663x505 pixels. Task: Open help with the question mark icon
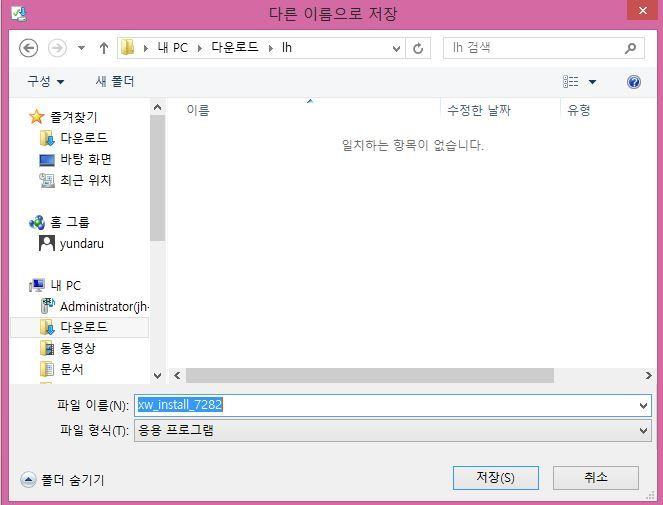click(x=633, y=82)
